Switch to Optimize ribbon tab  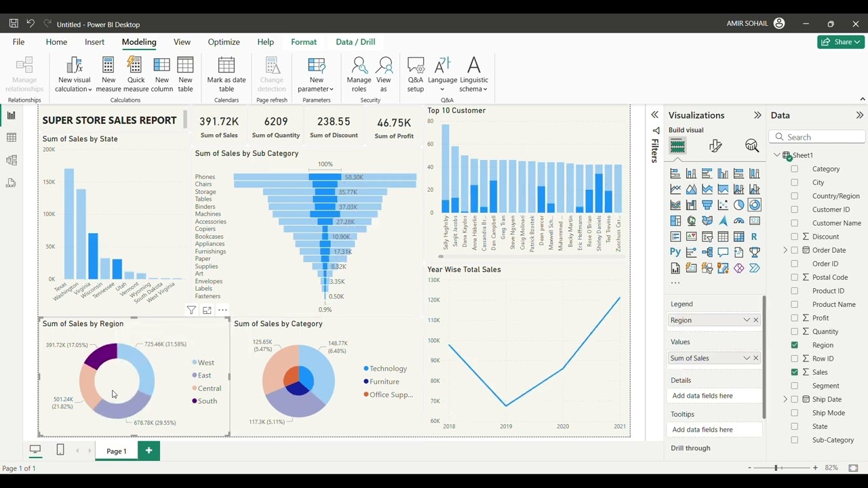coord(224,42)
